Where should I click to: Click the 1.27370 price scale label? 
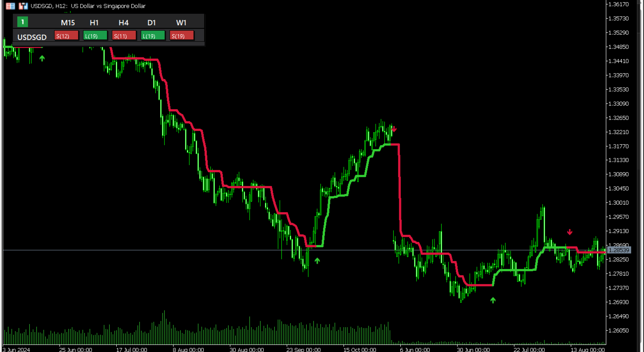[x=620, y=288]
